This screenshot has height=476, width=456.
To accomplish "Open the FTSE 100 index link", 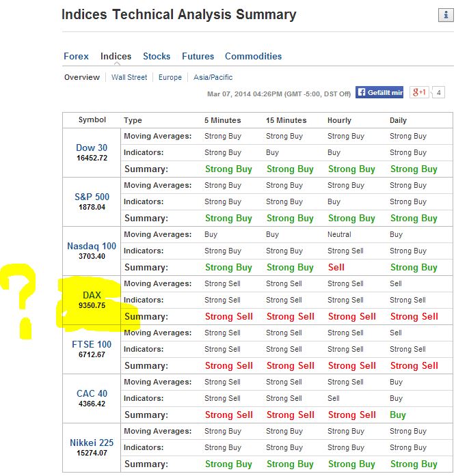I will [92, 344].
